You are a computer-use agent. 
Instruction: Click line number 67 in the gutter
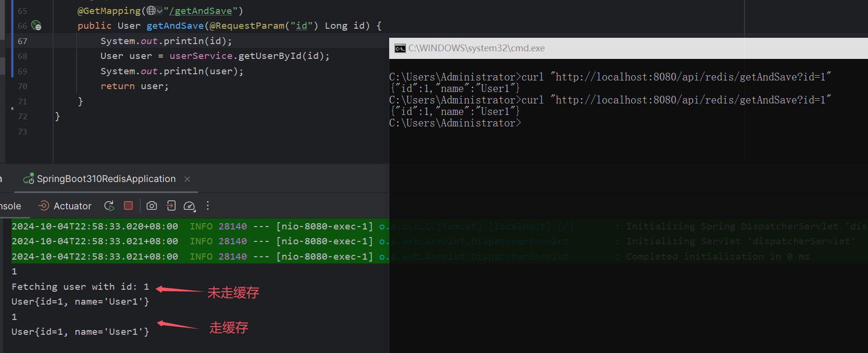tap(23, 41)
